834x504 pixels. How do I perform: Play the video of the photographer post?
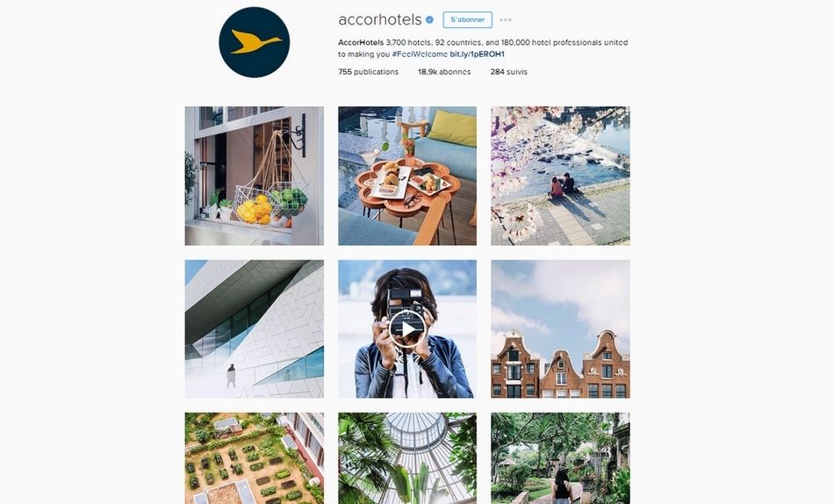407,329
